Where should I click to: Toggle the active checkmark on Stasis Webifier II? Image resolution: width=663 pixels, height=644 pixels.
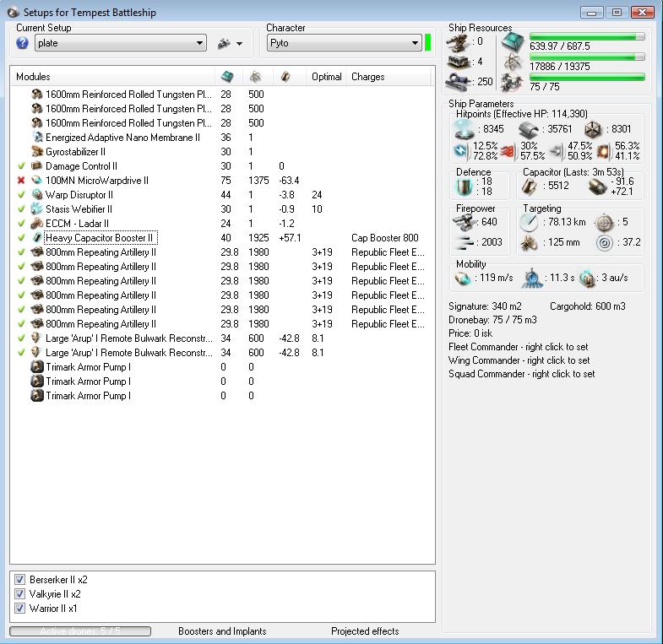(x=21, y=209)
